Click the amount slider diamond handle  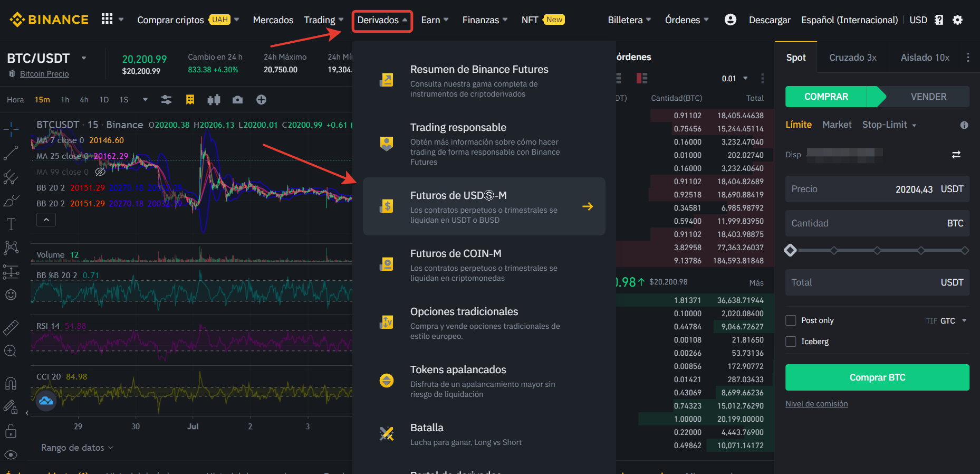coord(790,250)
